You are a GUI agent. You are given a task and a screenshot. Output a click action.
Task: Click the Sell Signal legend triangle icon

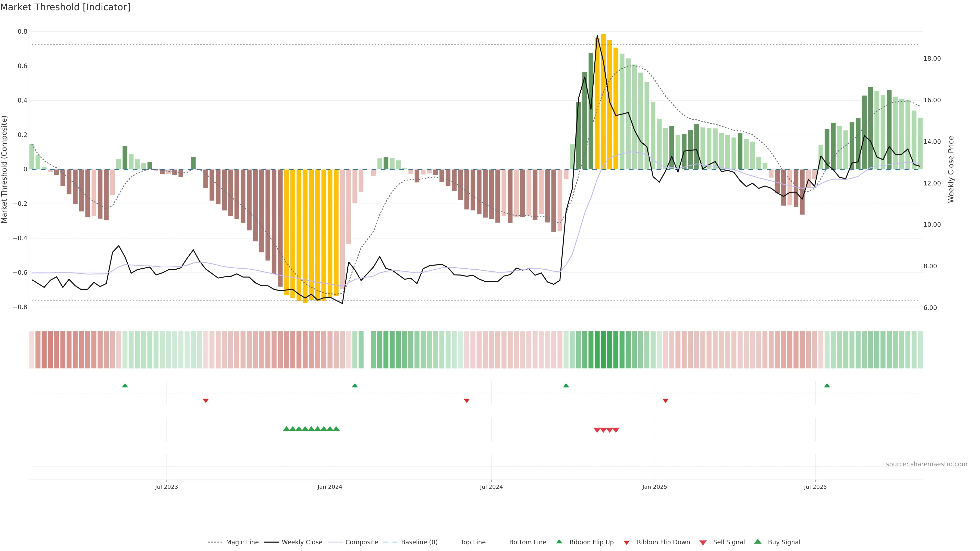point(703,542)
